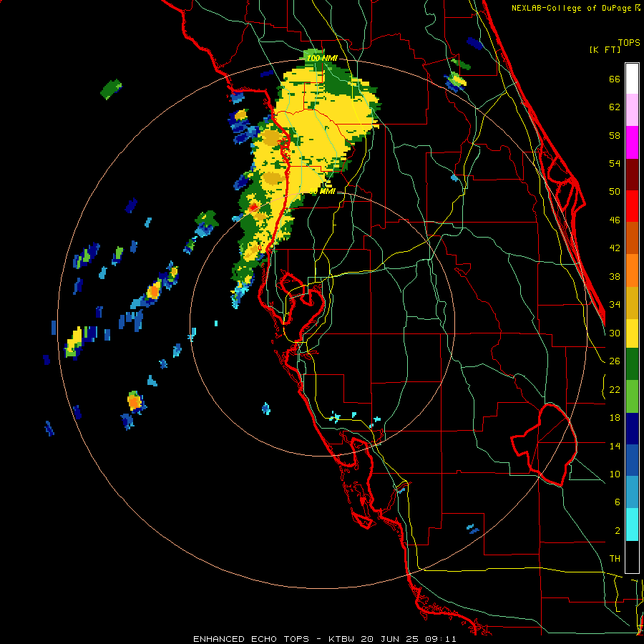This screenshot has height=644, width=644.
Task: Click the 30 legend value
Action: pos(615,333)
